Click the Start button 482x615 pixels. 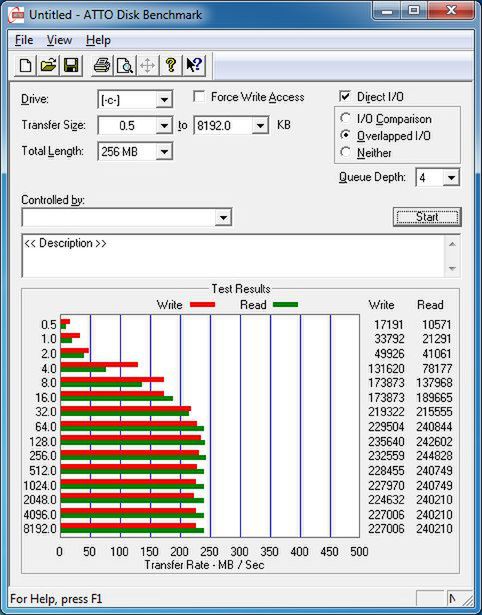pyautogui.click(x=427, y=217)
